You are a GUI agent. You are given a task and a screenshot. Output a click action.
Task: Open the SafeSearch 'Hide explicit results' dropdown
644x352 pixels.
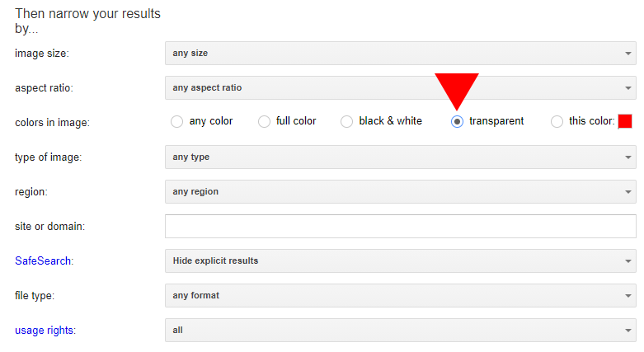pyautogui.click(x=401, y=260)
